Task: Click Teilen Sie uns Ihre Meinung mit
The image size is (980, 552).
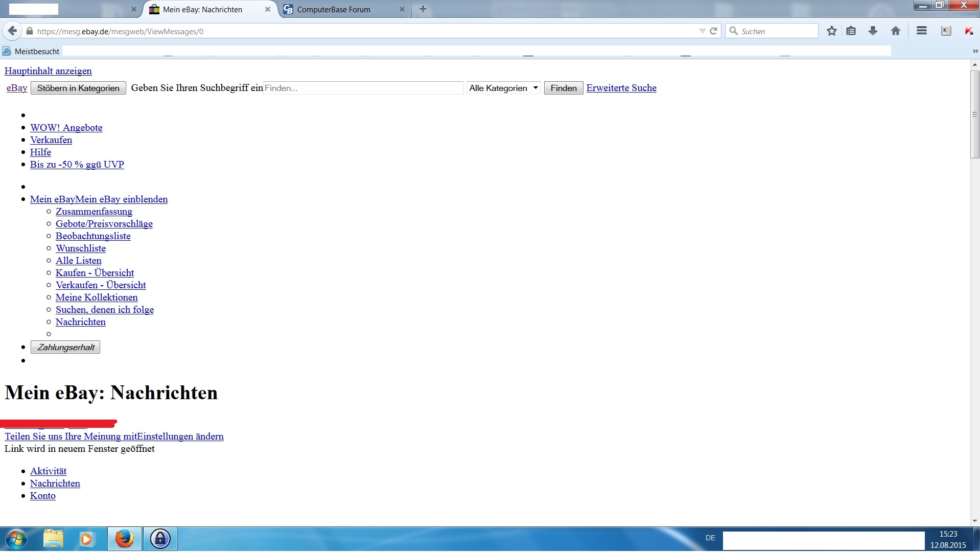Action: point(71,436)
